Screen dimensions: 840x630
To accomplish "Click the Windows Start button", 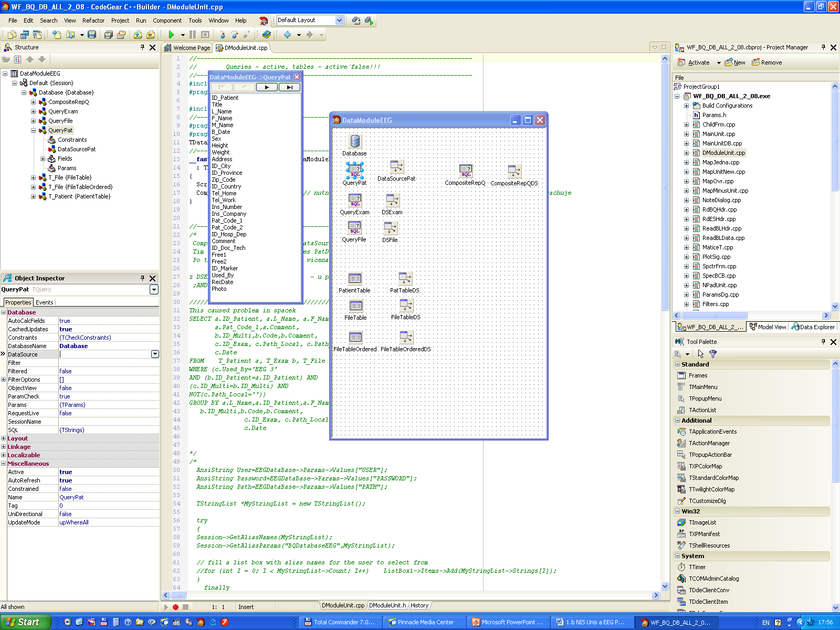I will coord(25,622).
